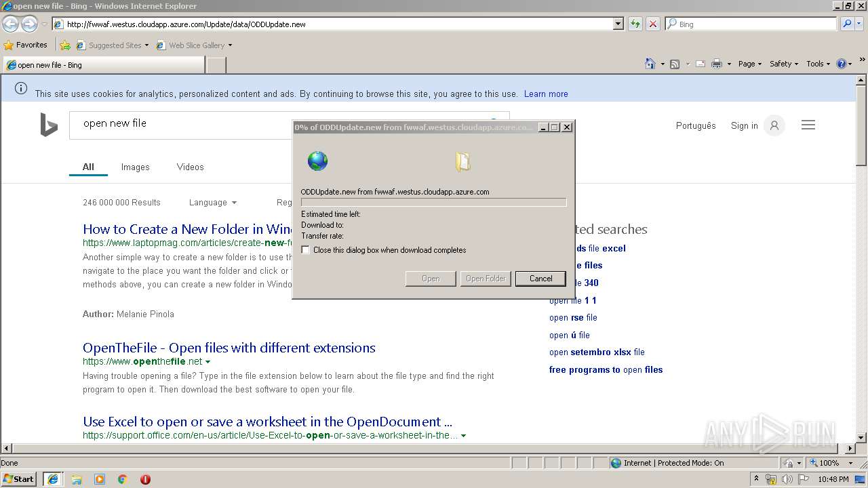The height and width of the screenshot is (488, 868).
Task: Open the Tools menu
Action: click(818, 64)
